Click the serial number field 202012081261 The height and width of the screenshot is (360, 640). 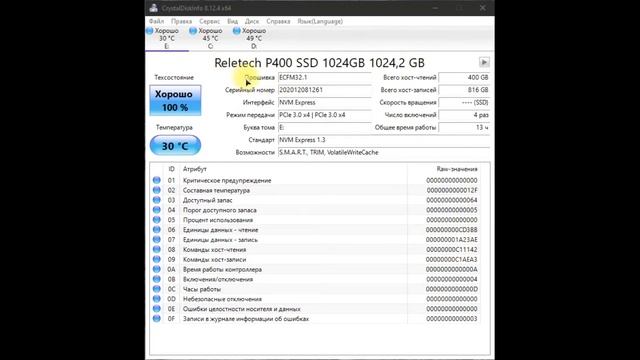tap(324, 90)
